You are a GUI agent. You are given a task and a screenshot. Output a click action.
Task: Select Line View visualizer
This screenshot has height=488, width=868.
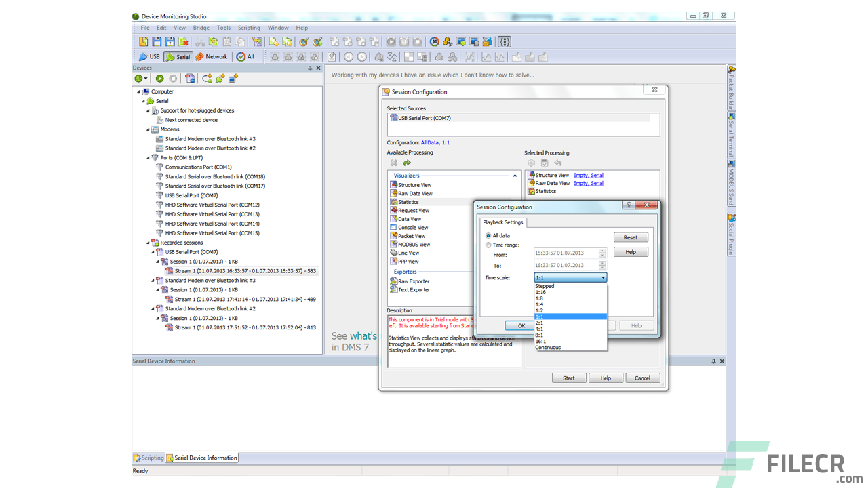[404, 253]
